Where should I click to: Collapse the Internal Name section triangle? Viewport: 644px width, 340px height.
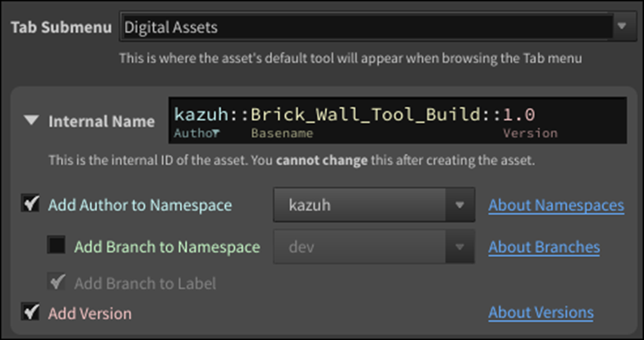click(x=31, y=121)
